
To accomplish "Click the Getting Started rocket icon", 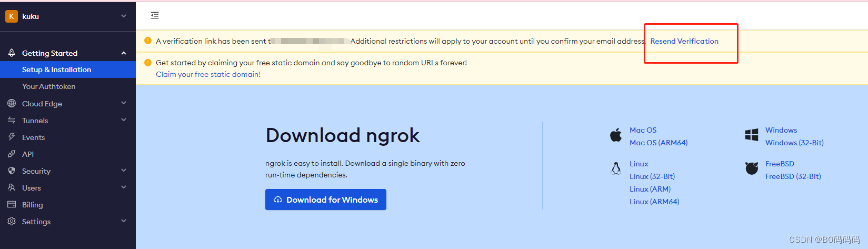I will (x=12, y=53).
